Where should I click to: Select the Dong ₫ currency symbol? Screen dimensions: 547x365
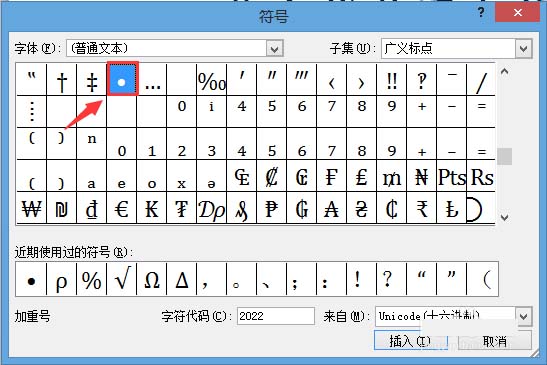click(92, 208)
